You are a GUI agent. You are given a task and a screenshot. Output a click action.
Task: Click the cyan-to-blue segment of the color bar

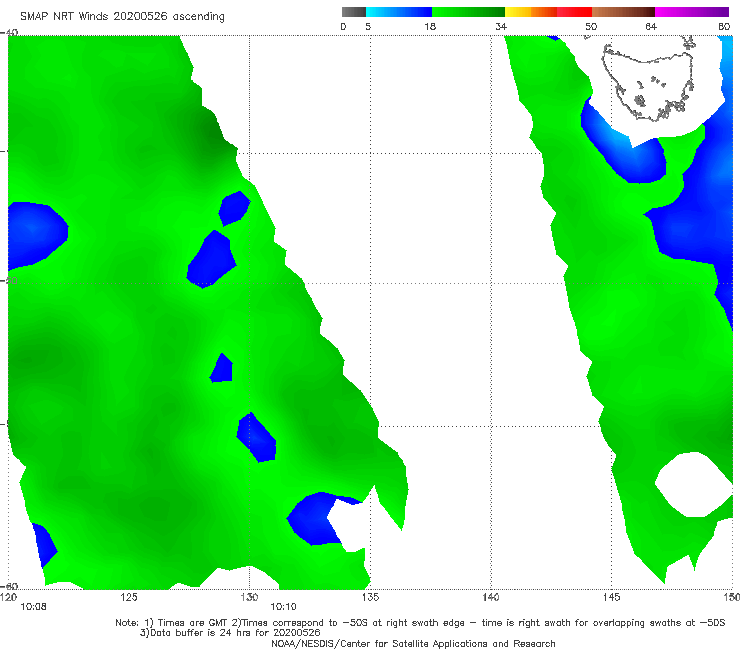pos(399,12)
